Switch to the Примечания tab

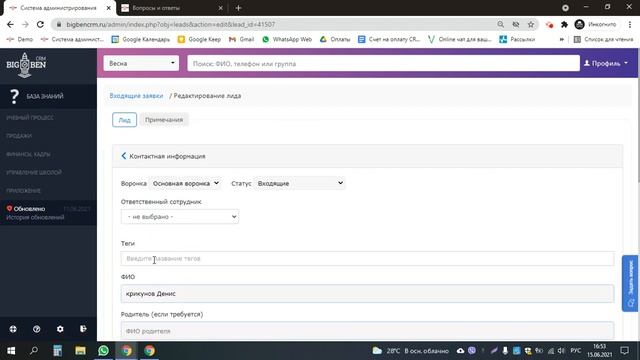(x=164, y=120)
